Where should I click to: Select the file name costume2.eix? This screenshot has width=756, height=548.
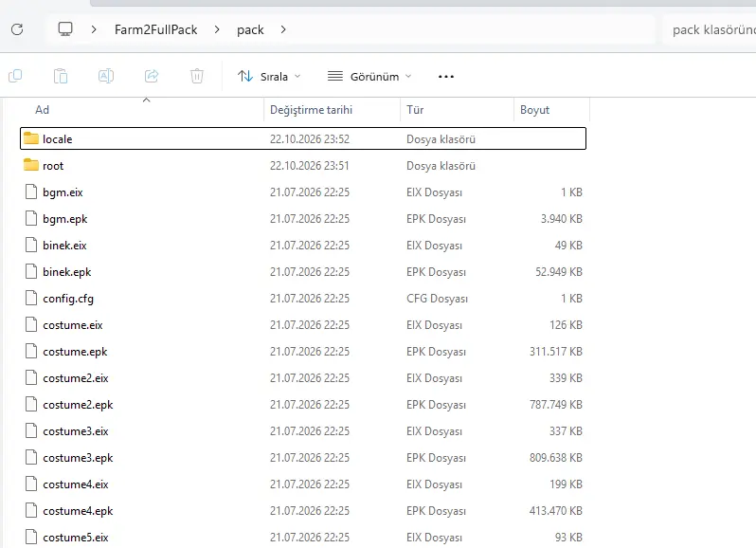pyautogui.click(x=76, y=378)
